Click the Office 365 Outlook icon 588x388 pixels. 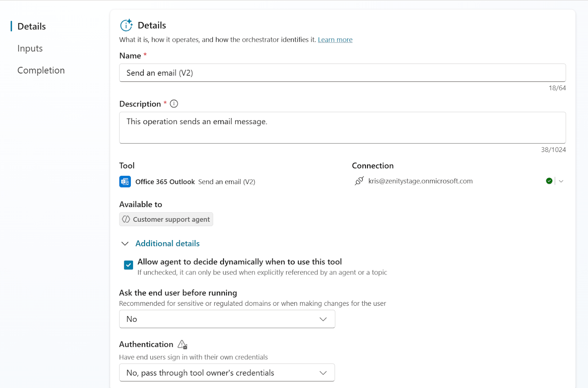[x=125, y=182]
